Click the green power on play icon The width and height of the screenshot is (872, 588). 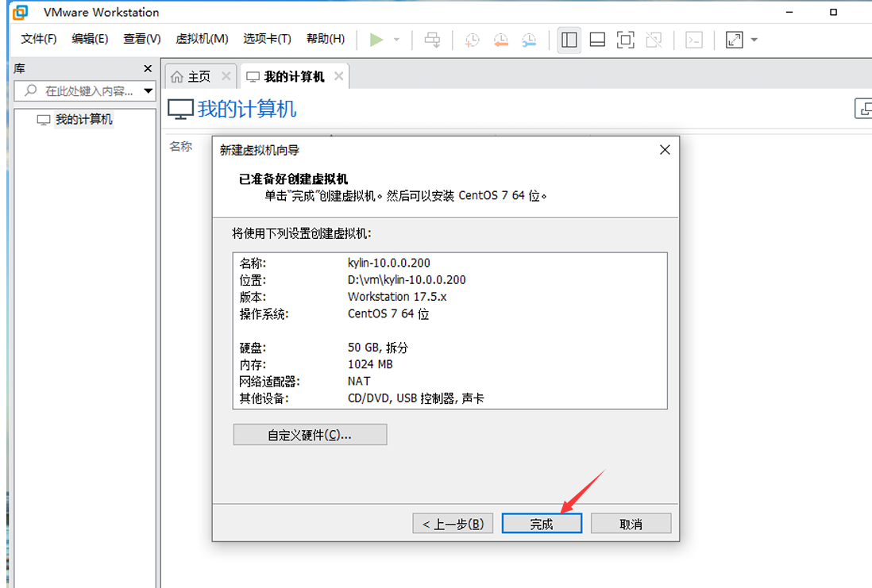376,40
